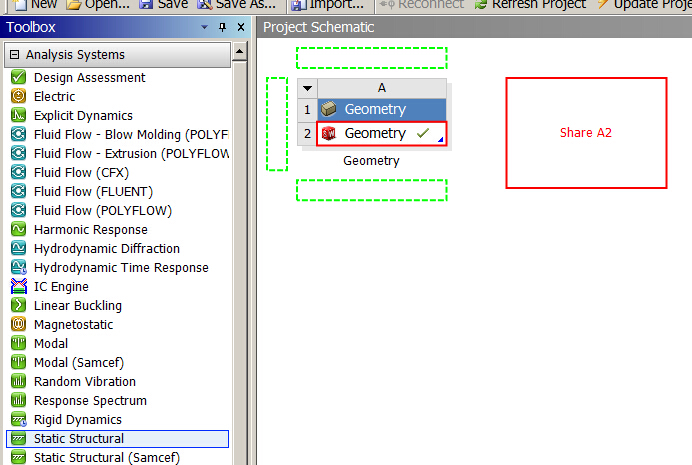Select the Static Structural list item
This screenshot has width=692, height=465.
[117, 439]
